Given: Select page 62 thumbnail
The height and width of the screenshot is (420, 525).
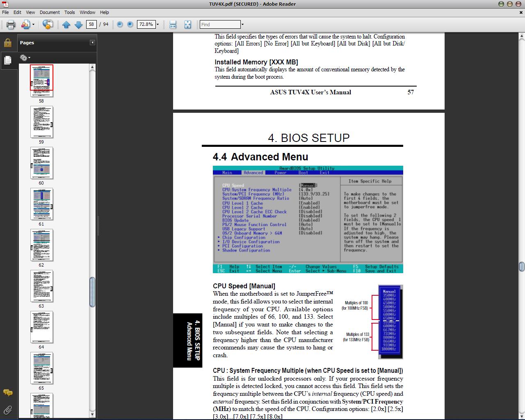Looking at the screenshot, I should [x=41, y=245].
